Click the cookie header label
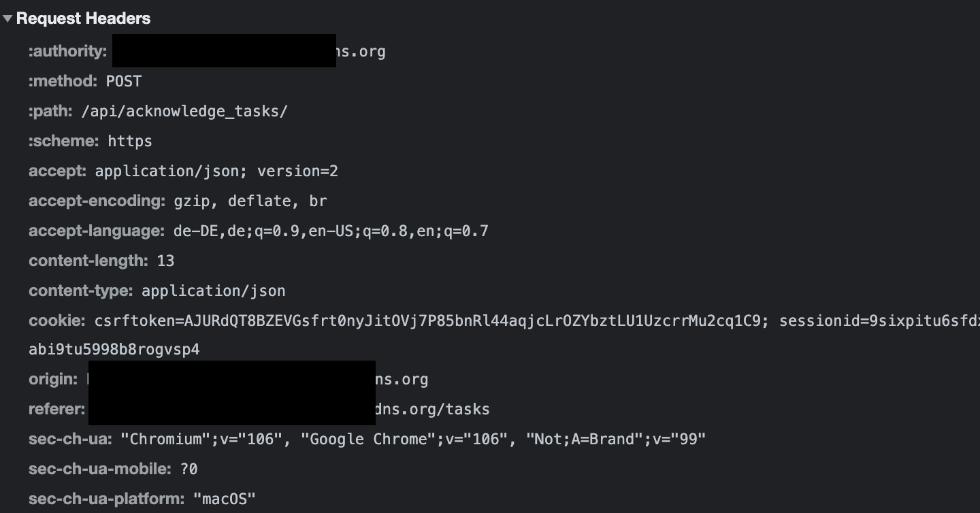This screenshot has width=980, height=513. (54, 320)
